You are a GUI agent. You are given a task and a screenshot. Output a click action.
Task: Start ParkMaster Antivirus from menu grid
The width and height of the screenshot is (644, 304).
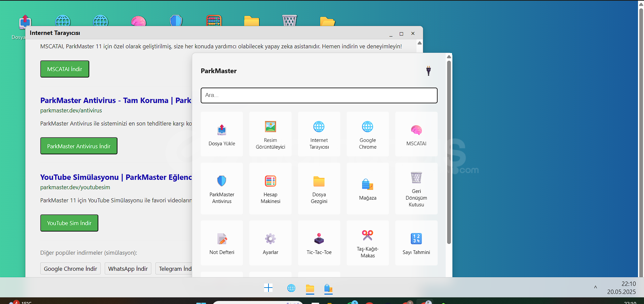[222, 189]
